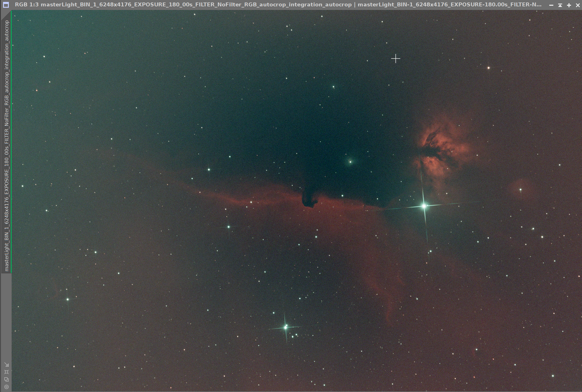582x392 pixels.
Task: Shade the image window with triangle icon
Action: coord(560,5)
